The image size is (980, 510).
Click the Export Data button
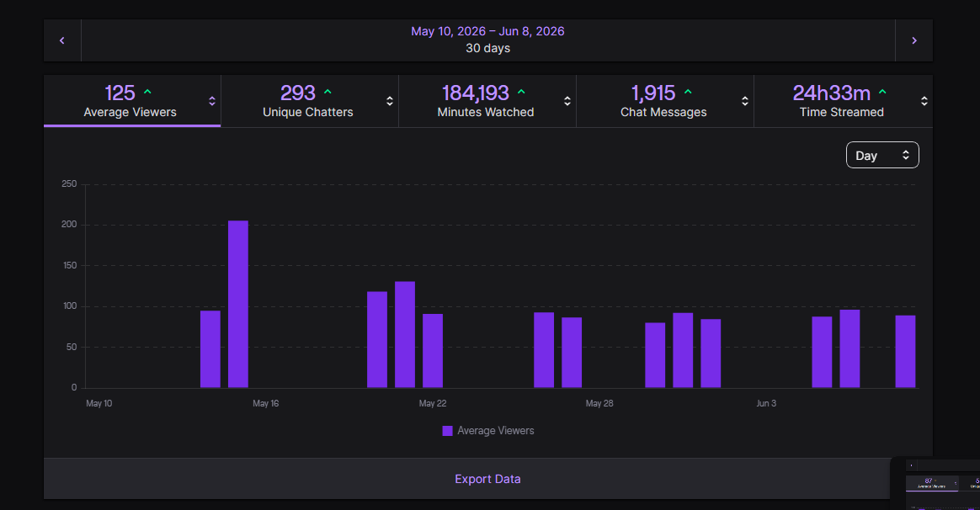(487, 479)
